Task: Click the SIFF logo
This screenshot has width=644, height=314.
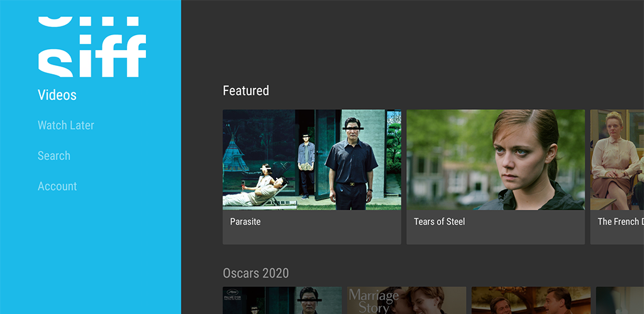Action: tap(92, 46)
